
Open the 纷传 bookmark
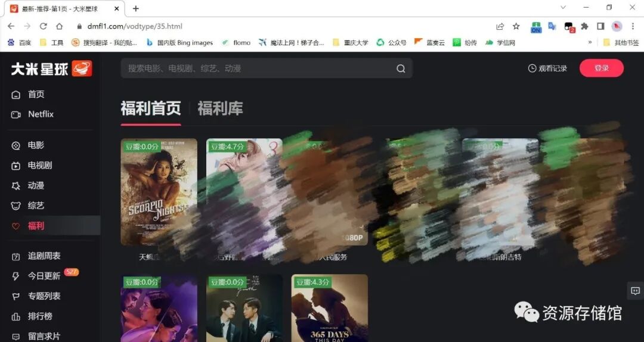[465, 42]
